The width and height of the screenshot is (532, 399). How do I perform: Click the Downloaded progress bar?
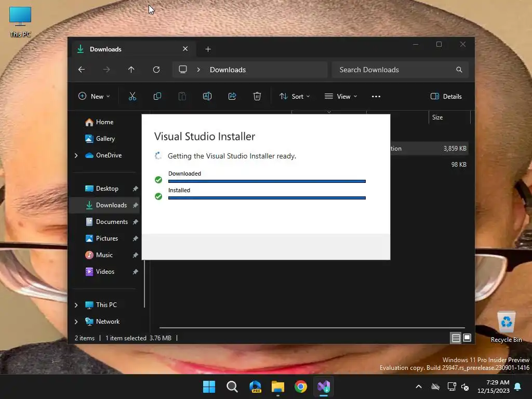pyautogui.click(x=267, y=181)
